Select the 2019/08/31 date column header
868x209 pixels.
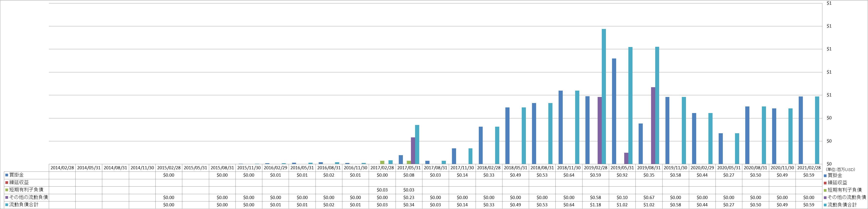pyautogui.click(x=649, y=168)
